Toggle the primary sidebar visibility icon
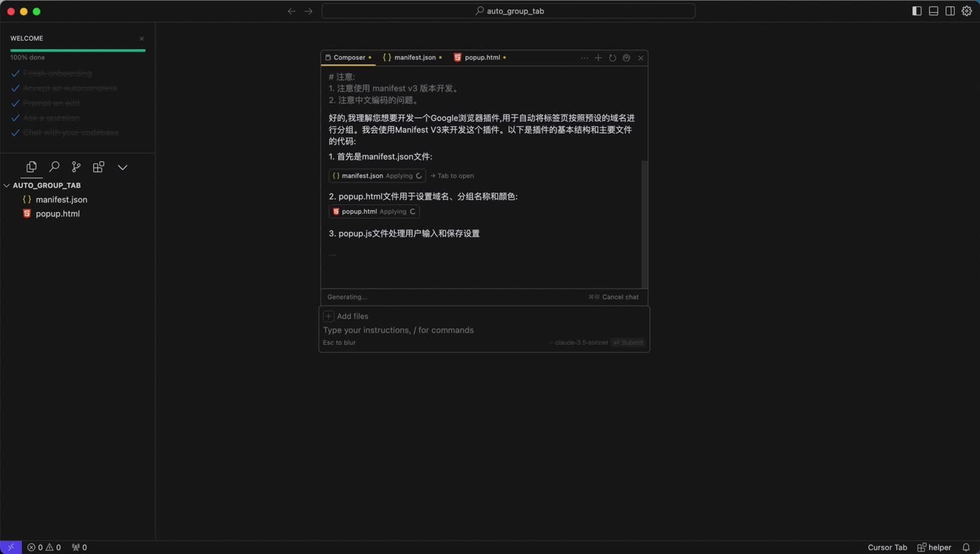980x554 pixels. [x=916, y=10]
